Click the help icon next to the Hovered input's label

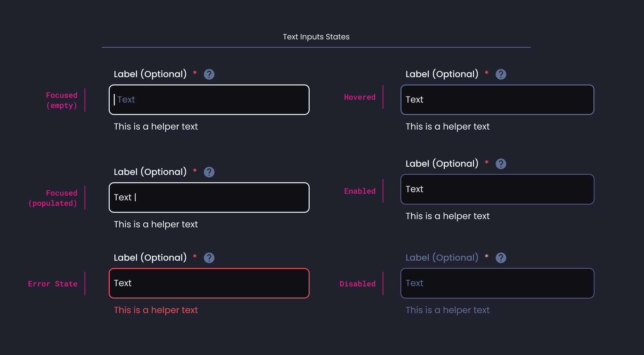[x=501, y=74]
